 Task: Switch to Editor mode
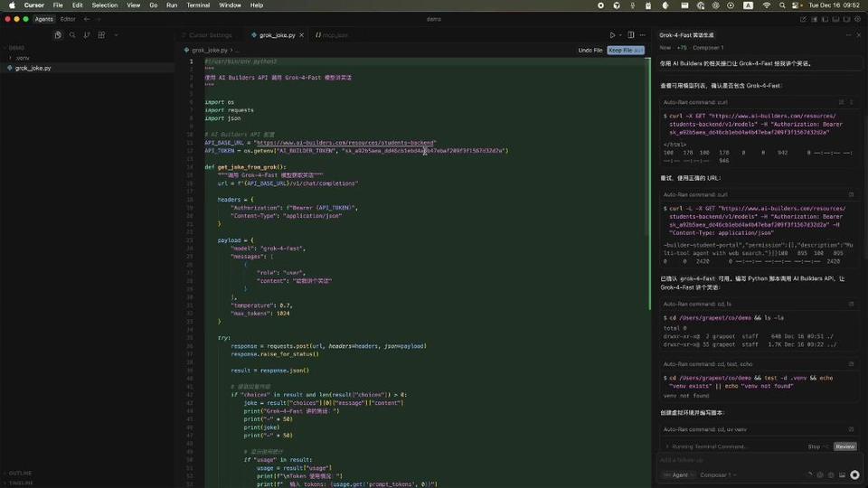pos(68,19)
